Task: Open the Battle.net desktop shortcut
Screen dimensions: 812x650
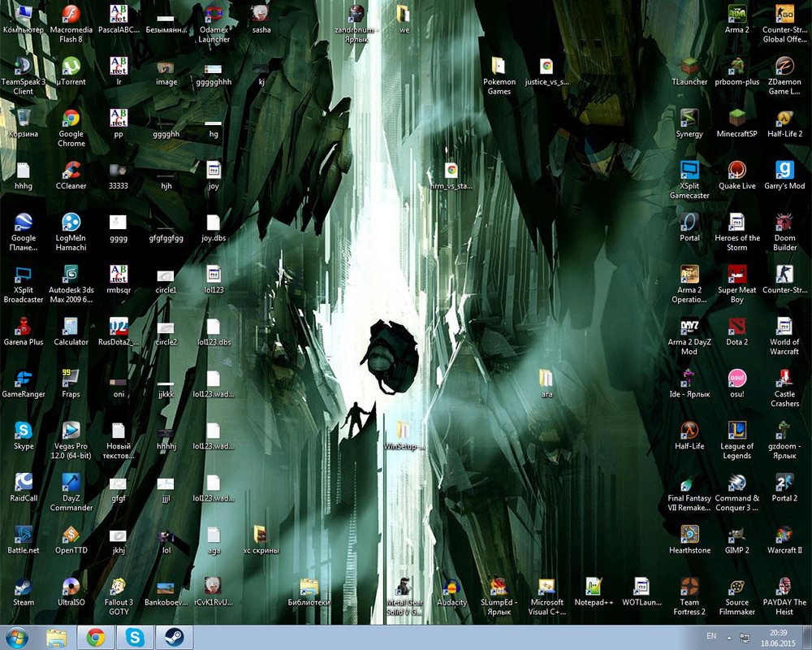Action: tap(24, 540)
